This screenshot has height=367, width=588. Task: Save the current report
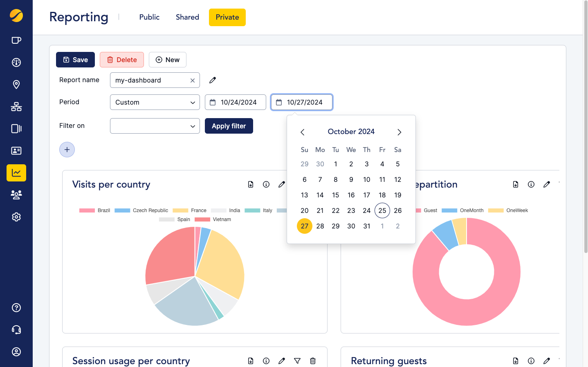75,60
